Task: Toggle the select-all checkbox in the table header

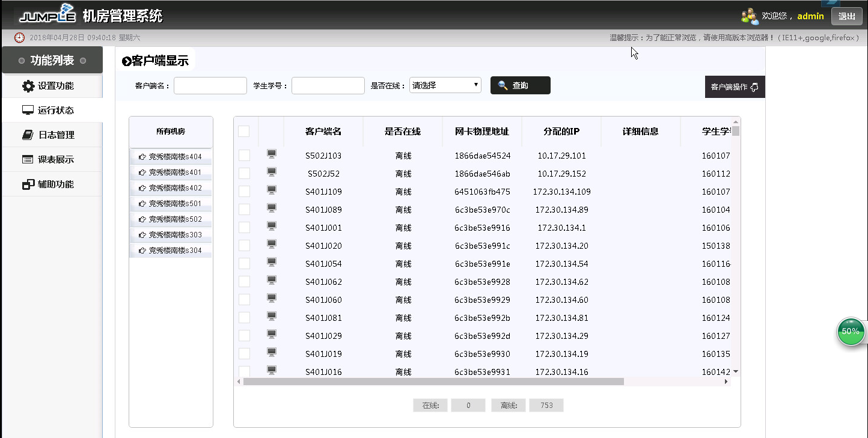Action: pyautogui.click(x=244, y=131)
